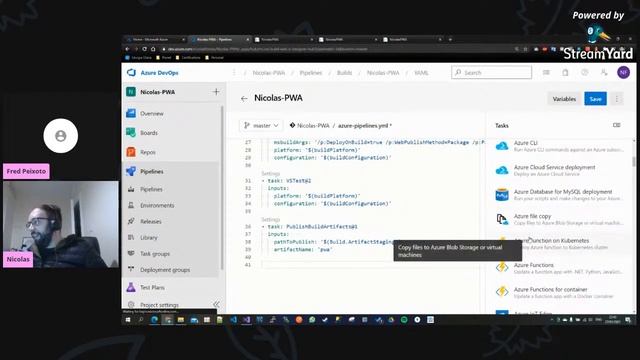
Task: Go back using arrow beside Nicolas-PWA title
Action: pos(244,98)
